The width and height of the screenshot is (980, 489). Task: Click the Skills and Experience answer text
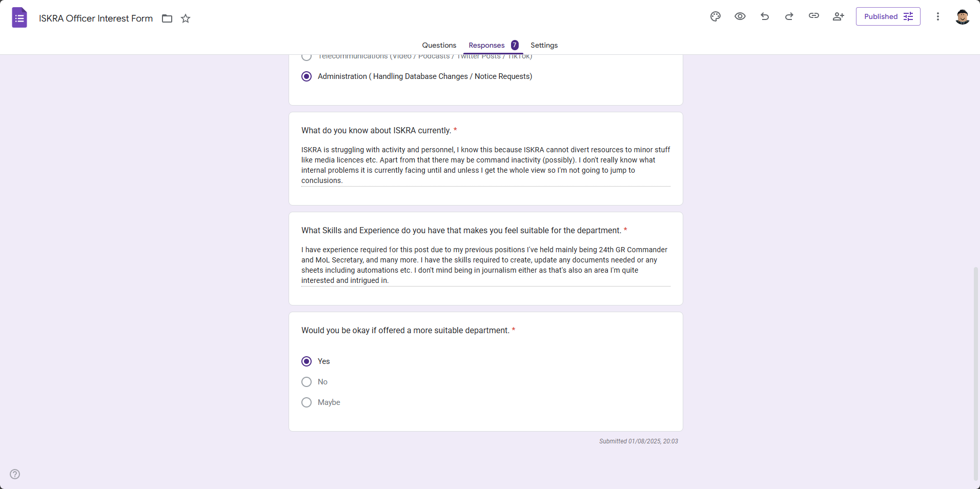486,265
